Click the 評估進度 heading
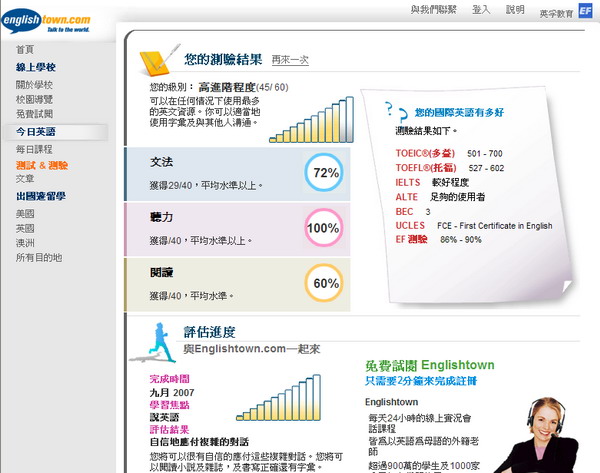This screenshot has width=600, height=473. (209, 332)
